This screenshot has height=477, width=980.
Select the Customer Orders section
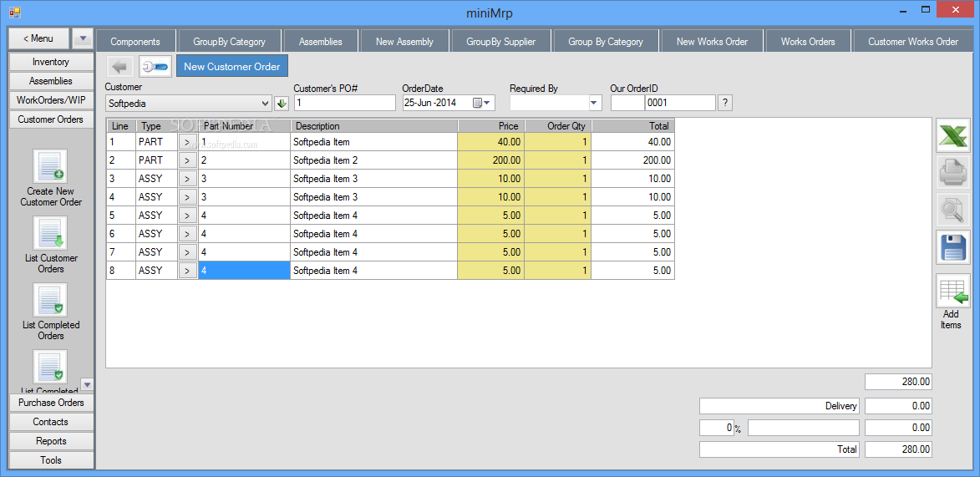[51, 119]
